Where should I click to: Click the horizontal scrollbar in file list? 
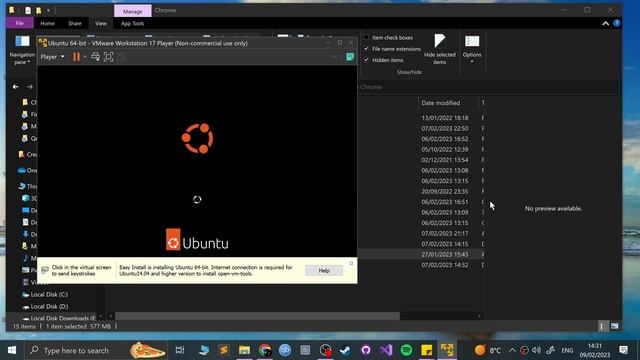pos(257,316)
